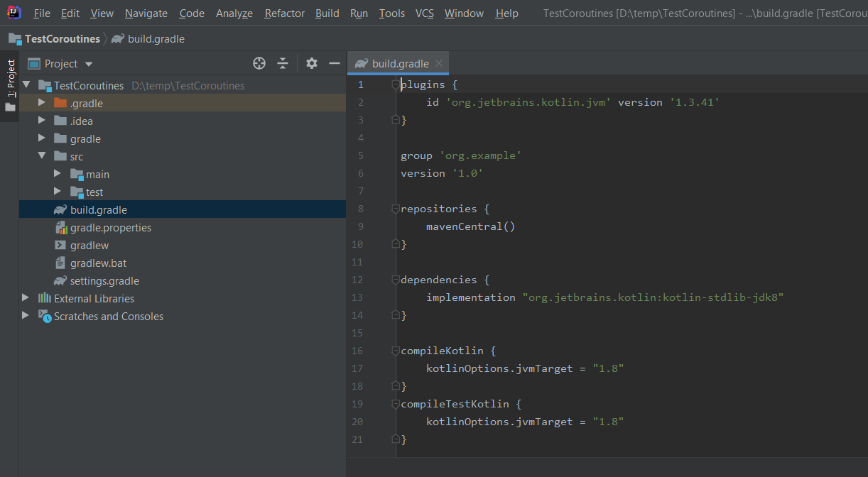
Task: Hide the Project panel with minus icon
Action: (x=335, y=63)
